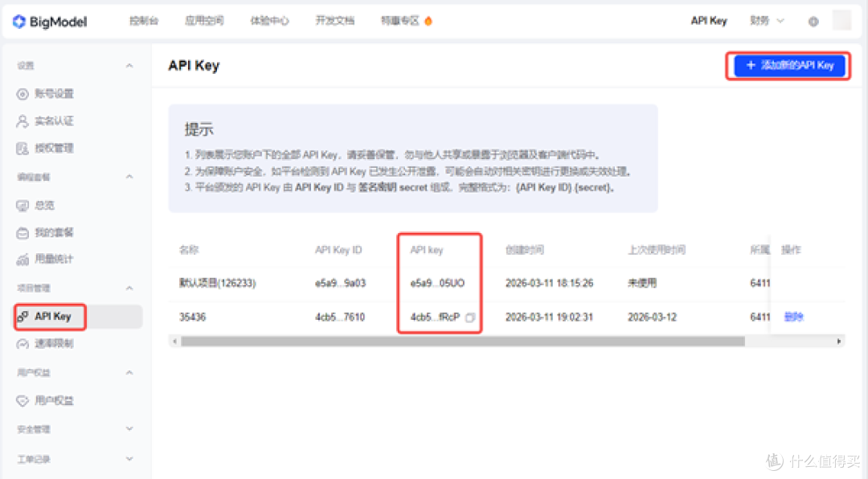Click the scrollbar right arrow
Screen dimensions: 868x479
tap(838, 342)
